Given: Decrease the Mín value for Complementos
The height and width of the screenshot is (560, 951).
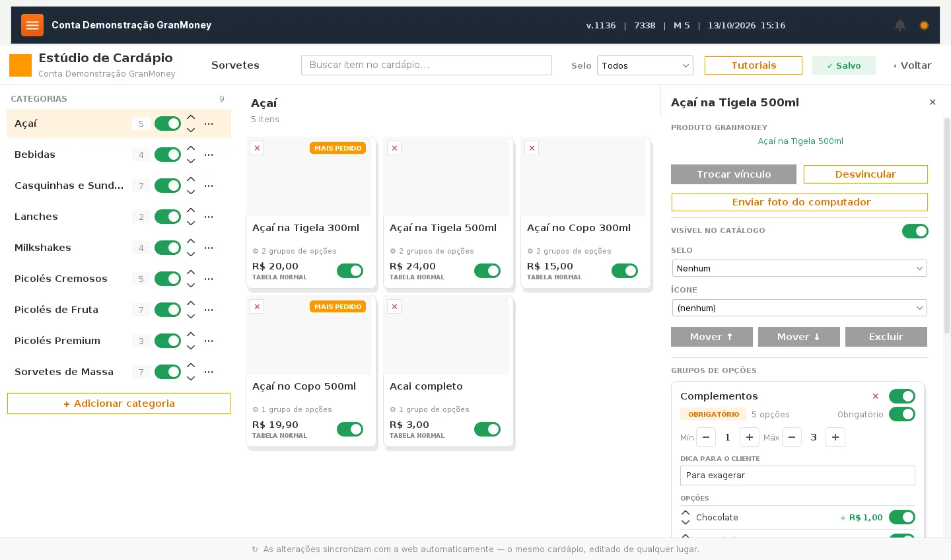Looking at the screenshot, I should tap(706, 437).
